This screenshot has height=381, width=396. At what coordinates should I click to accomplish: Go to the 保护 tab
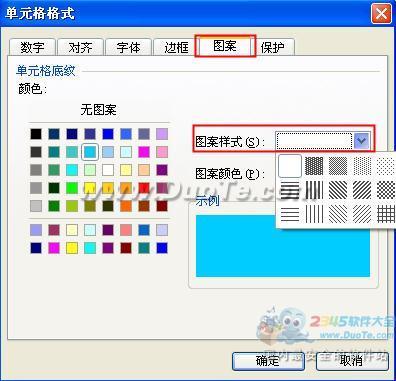[273, 47]
